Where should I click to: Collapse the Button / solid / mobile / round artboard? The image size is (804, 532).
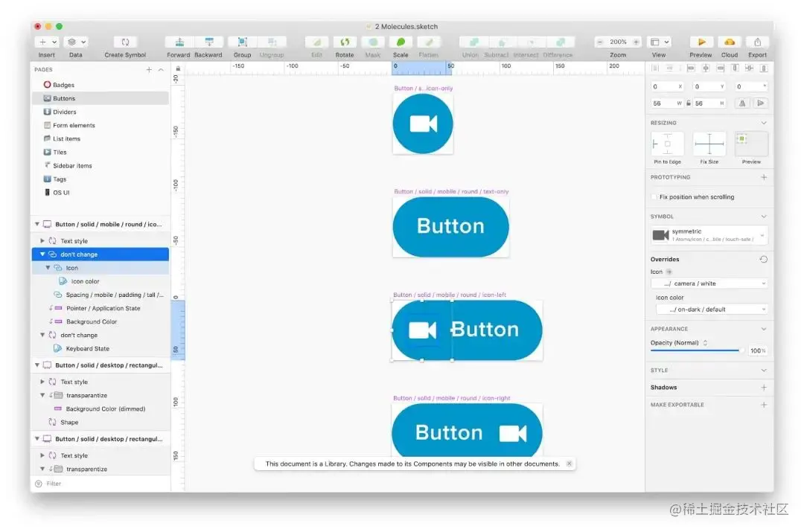click(37, 224)
